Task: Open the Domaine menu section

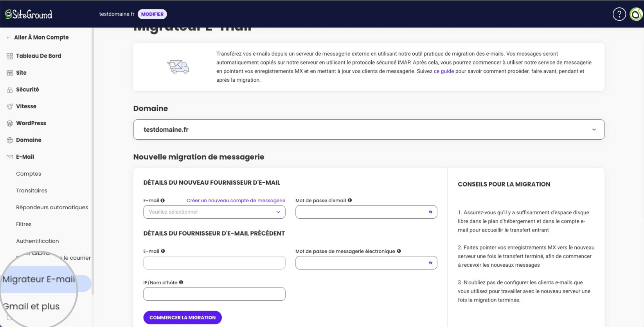Action: [x=29, y=140]
